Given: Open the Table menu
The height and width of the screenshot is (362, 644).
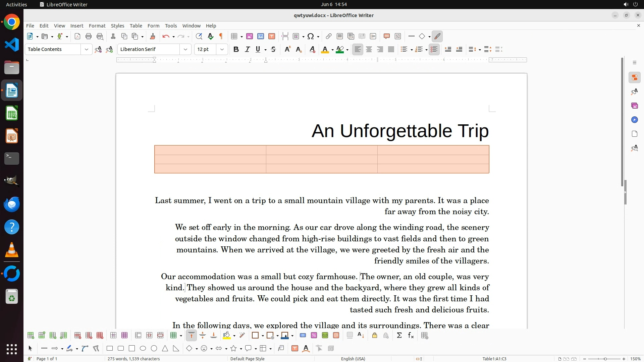Looking at the screenshot, I should pos(136,26).
